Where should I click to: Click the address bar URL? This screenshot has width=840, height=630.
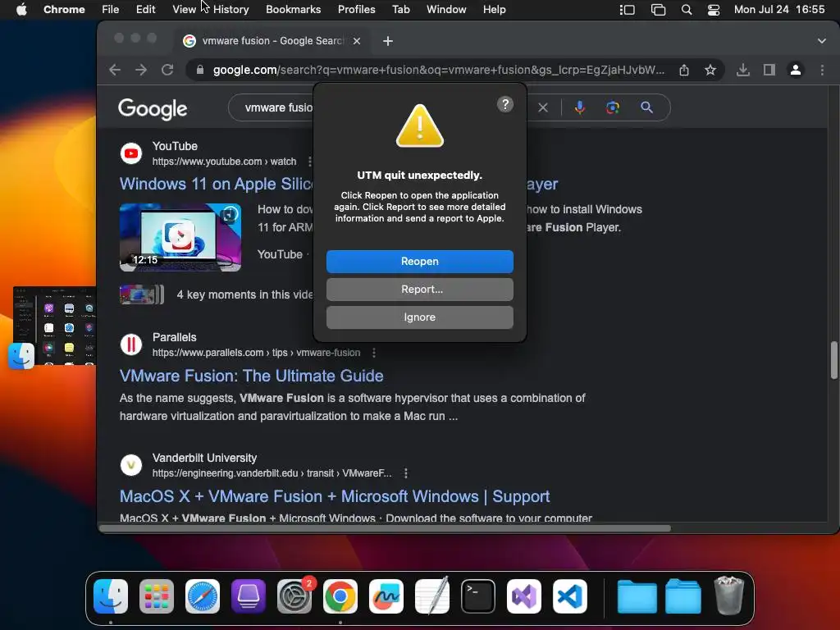click(438, 70)
